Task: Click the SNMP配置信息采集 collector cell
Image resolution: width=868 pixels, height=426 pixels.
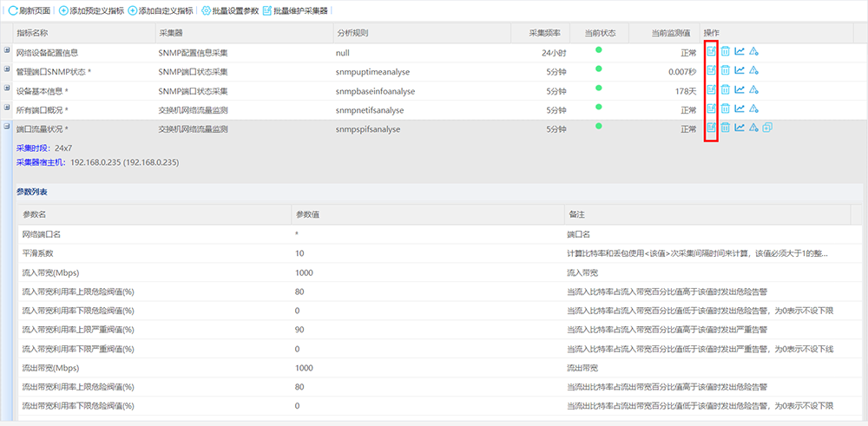Action: coord(194,53)
